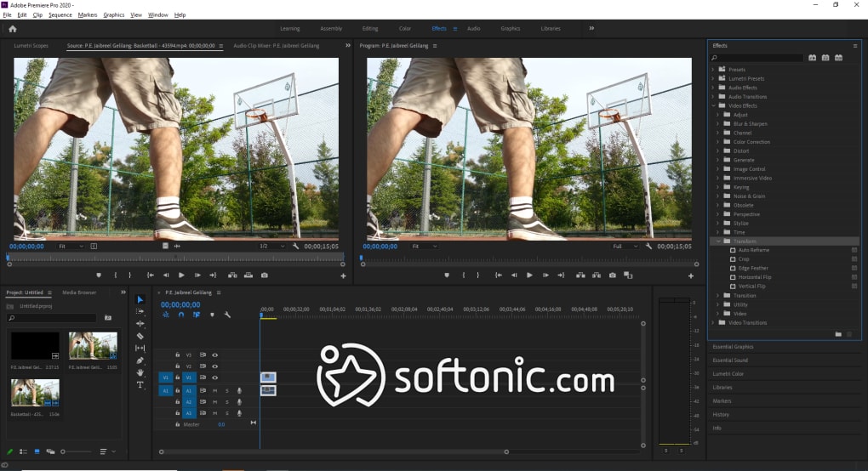Viewport: 868px width, 471px height.
Task: Open Essential Graphics panel
Action: [733, 347]
